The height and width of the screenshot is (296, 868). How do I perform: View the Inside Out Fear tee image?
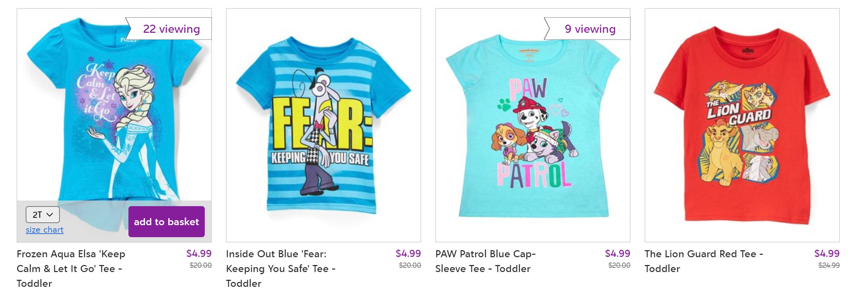(323, 125)
